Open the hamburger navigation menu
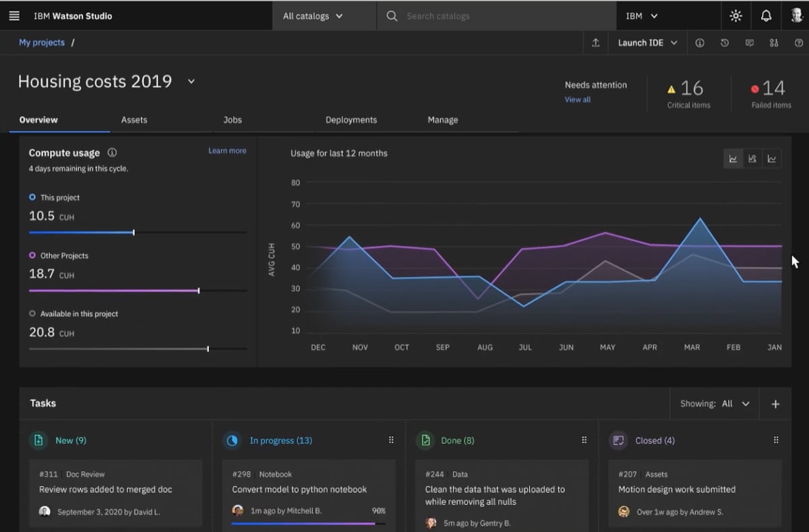 (14, 16)
